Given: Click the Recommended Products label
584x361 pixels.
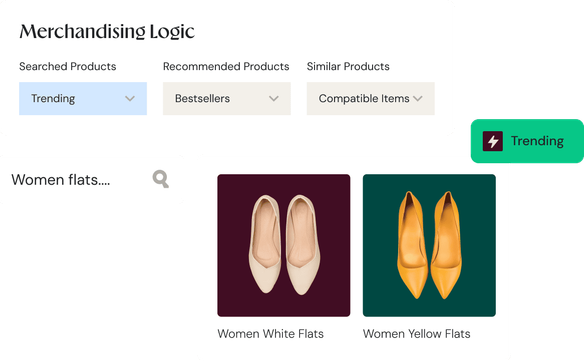Looking at the screenshot, I should pyautogui.click(x=226, y=66).
